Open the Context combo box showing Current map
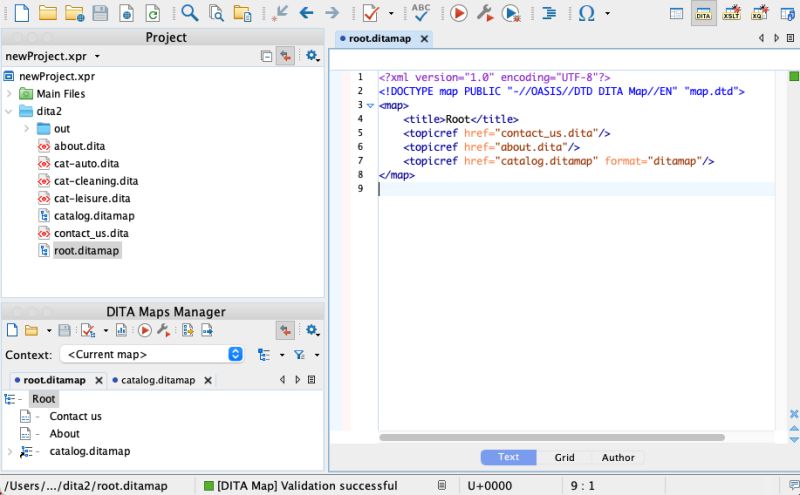The width and height of the screenshot is (800, 495). (x=152, y=354)
